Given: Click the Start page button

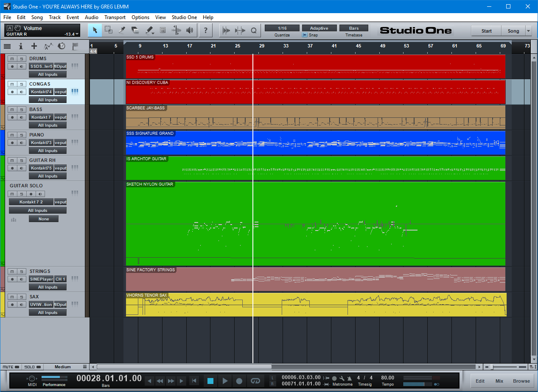Looking at the screenshot, I should 486,31.
